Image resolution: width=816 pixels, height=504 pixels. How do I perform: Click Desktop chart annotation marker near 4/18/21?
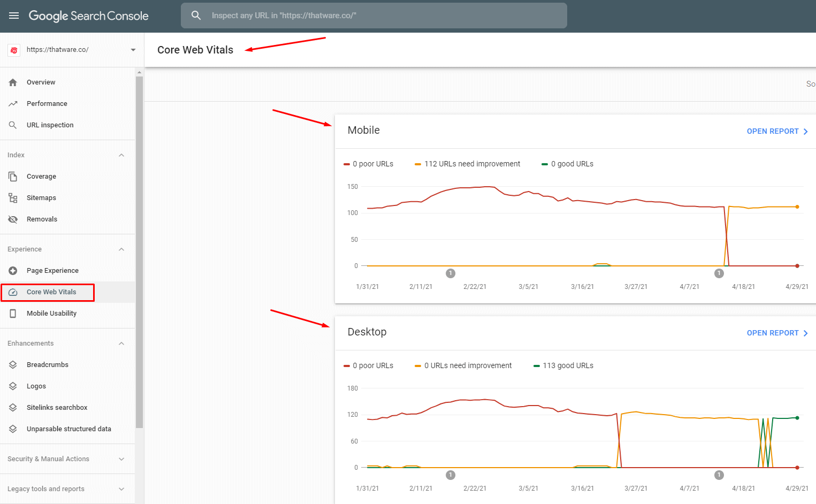tap(719, 475)
